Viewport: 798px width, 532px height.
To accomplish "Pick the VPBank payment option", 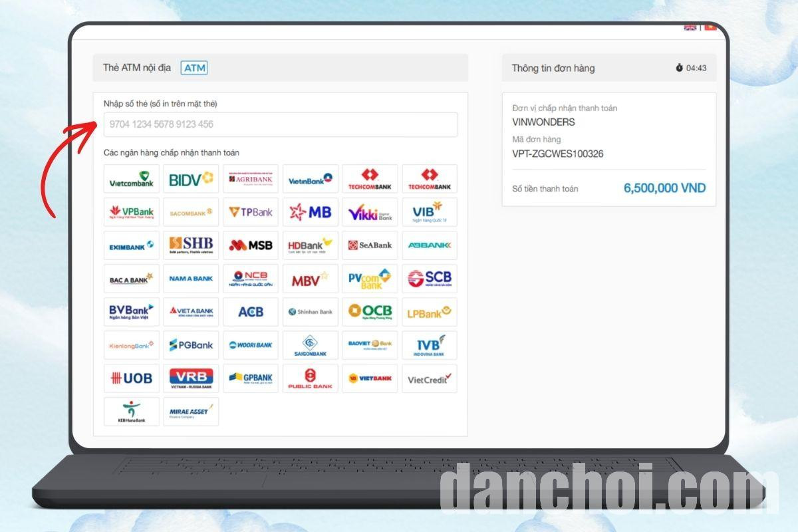I will [132, 212].
